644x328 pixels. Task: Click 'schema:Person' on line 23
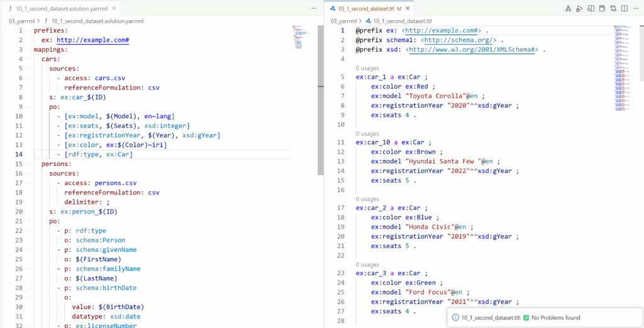[x=101, y=240]
